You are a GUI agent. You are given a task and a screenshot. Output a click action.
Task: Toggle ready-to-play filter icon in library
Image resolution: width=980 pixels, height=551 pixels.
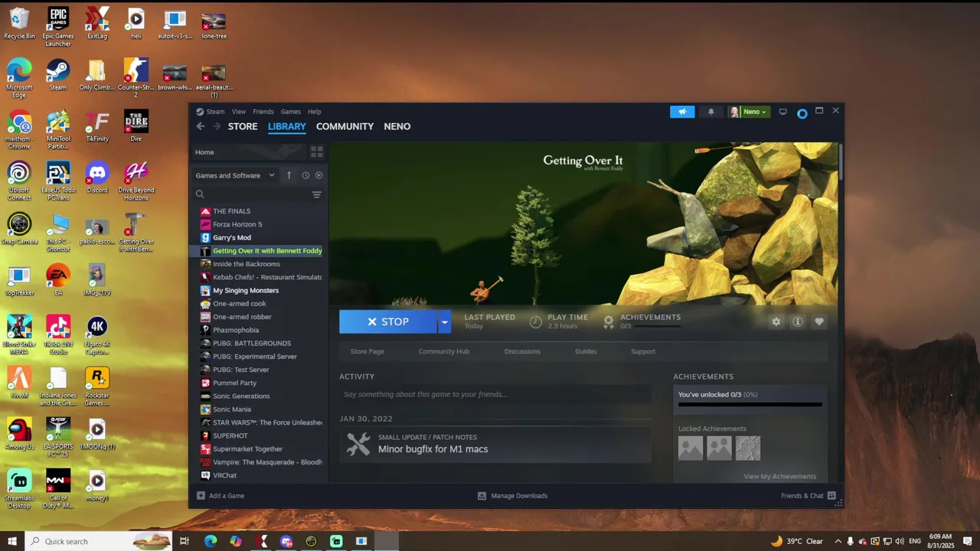coord(318,175)
